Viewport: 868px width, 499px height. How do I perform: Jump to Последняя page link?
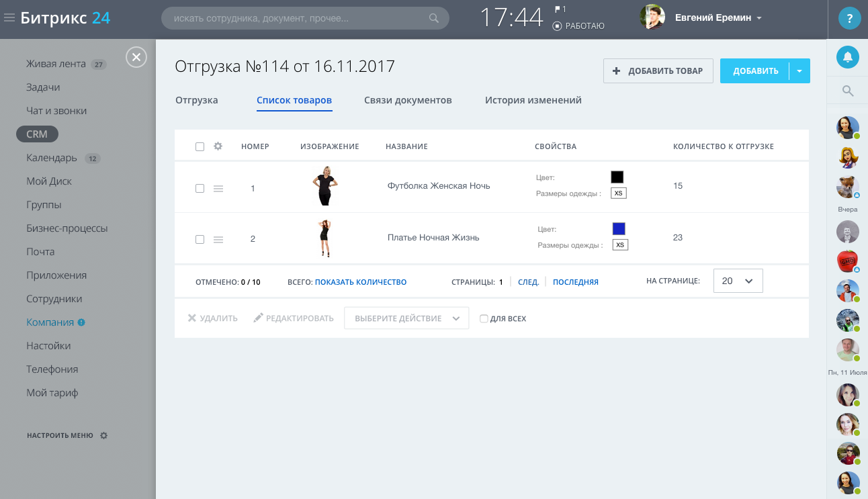(576, 282)
